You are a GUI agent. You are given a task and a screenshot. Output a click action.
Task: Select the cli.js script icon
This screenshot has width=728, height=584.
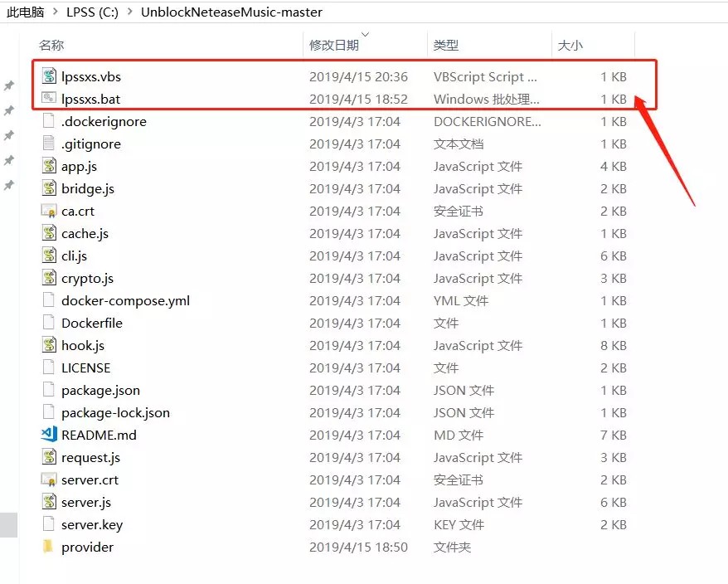pos(49,255)
